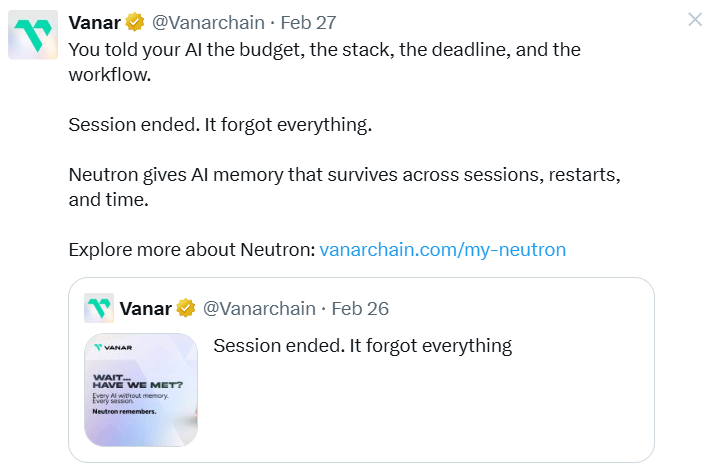Open the Feb 26 timestamp of quoted tweet
713x471 pixels.
click(x=360, y=308)
